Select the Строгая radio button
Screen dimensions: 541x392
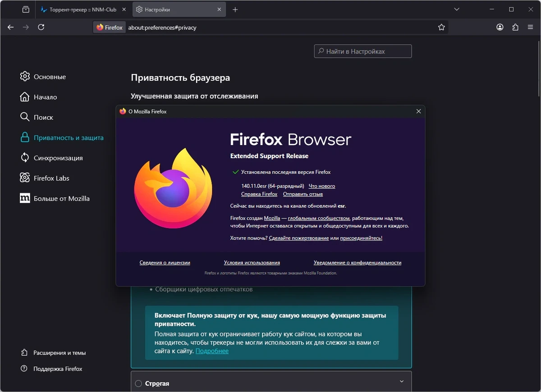[138, 384]
